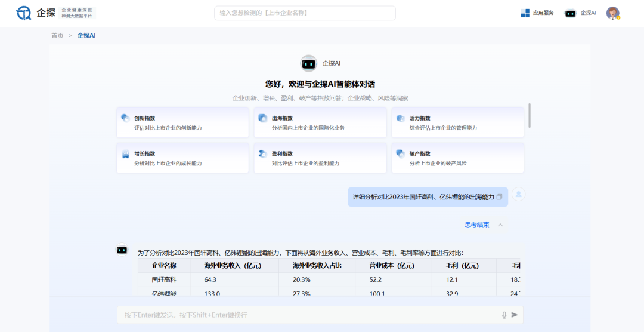Click the AI robot avatar beside answer

tap(122, 250)
